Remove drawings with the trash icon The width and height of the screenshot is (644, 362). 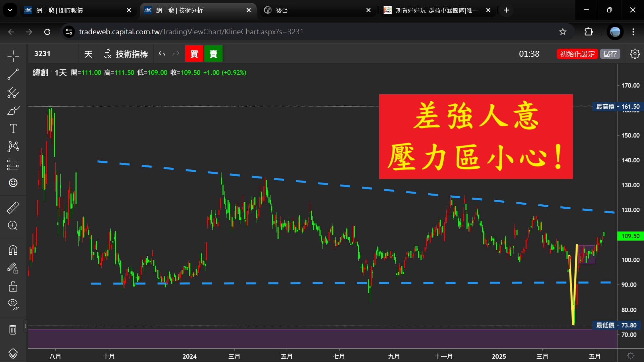[x=13, y=329]
